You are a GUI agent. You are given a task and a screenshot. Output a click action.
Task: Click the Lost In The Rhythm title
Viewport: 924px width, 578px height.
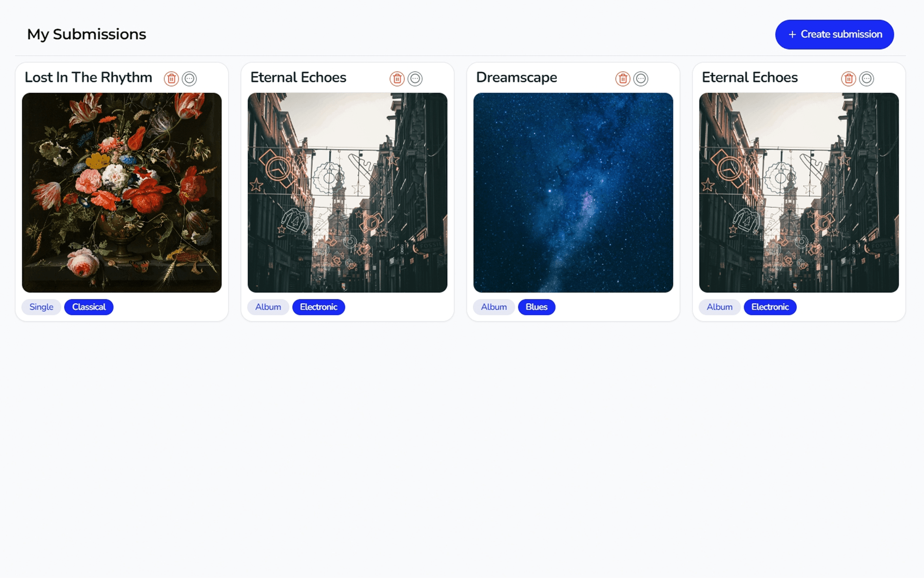point(88,77)
